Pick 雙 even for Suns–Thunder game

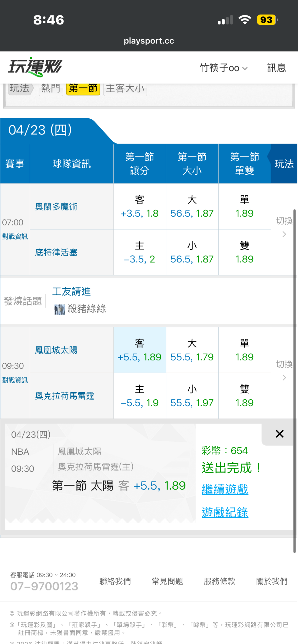[244, 396]
